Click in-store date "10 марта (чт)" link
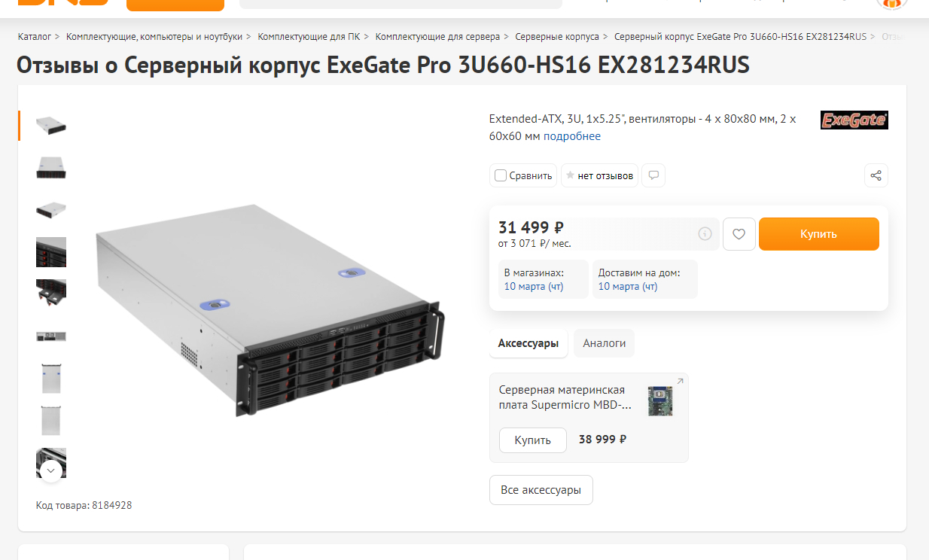 pos(534,286)
